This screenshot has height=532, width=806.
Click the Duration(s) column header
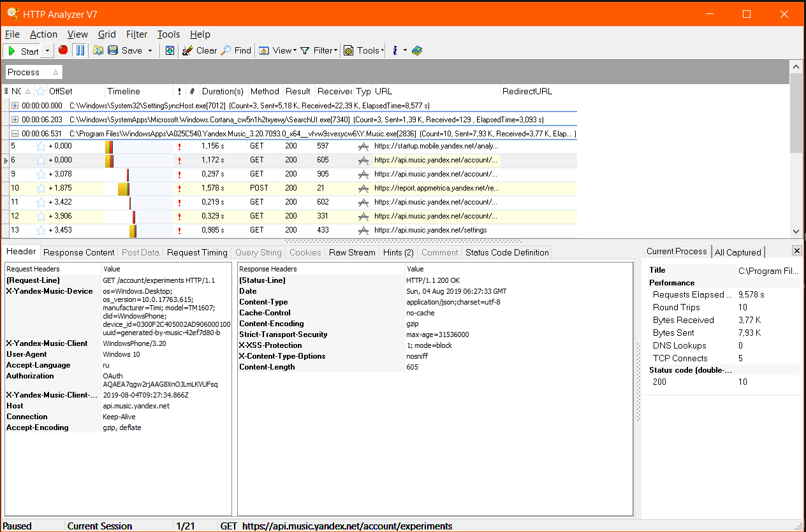point(223,91)
